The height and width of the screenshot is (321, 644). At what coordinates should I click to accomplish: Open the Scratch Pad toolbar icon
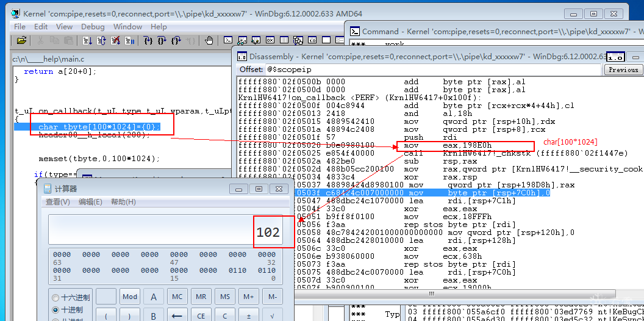[x=326, y=40]
